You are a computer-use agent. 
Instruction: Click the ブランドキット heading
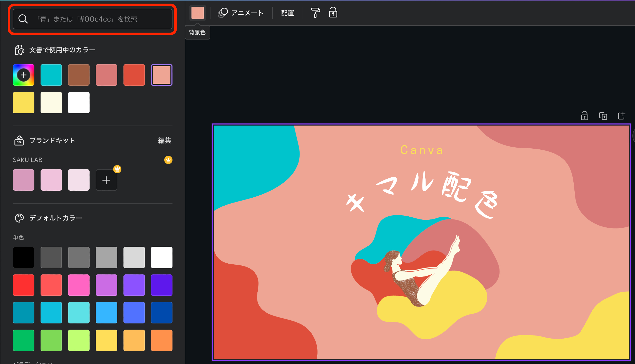(x=52, y=140)
